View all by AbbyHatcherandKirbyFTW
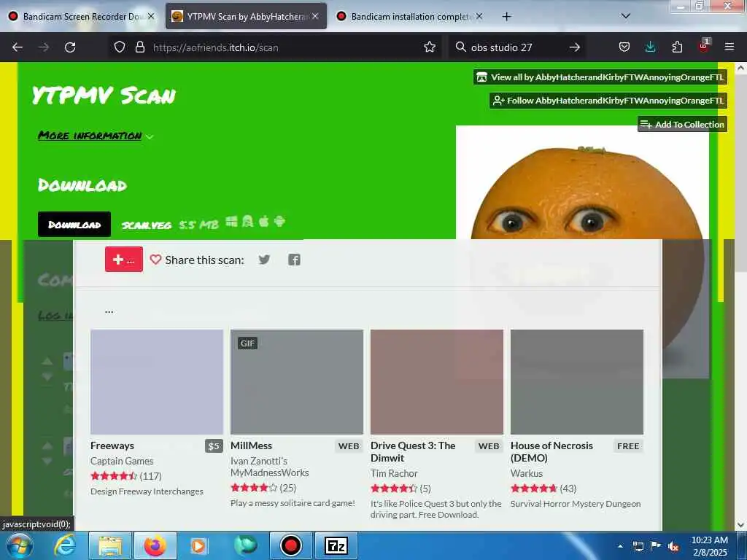The width and height of the screenshot is (747, 560). point(600,77)
